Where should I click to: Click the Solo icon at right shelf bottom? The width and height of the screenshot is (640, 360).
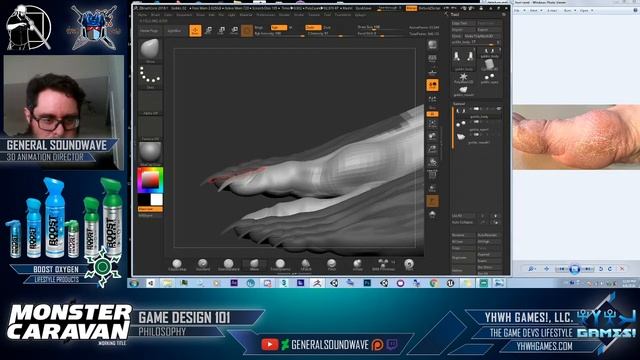[432, 214]
